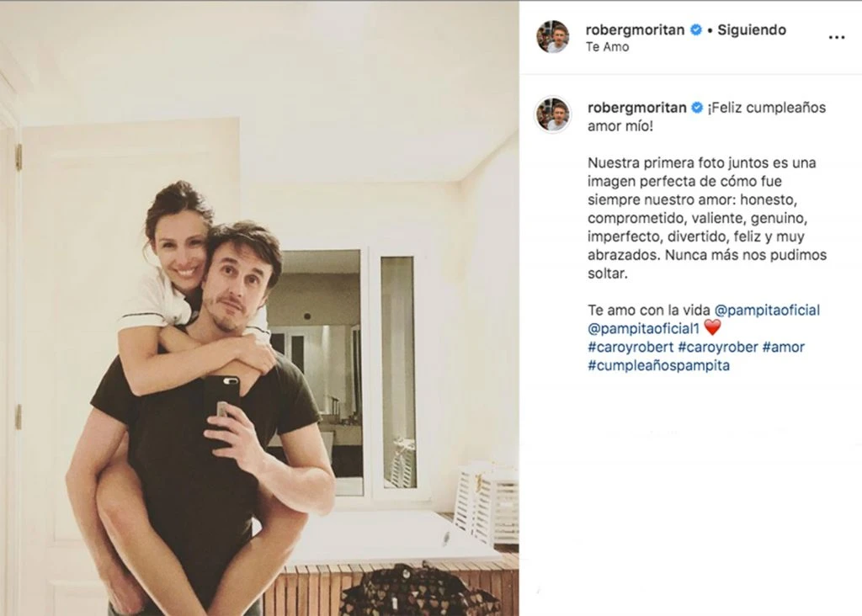
Task: Open the @pampitaoficial1 mention link
Action: click(x=644, y=328)
